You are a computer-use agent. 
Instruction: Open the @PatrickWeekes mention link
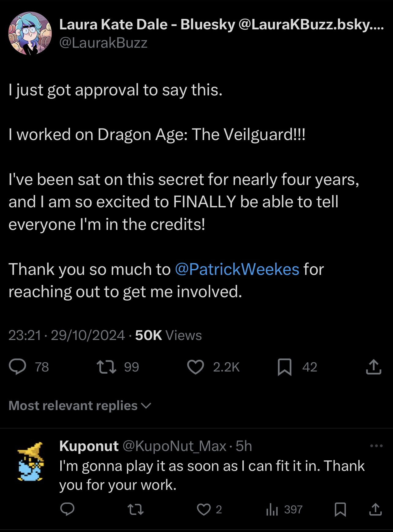[x=237, y=269]
